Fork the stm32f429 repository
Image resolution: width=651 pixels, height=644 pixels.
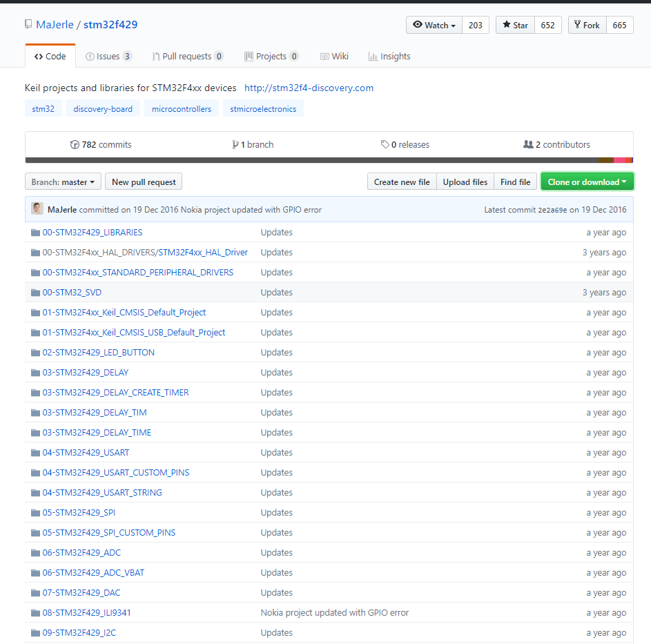[587, 25]
